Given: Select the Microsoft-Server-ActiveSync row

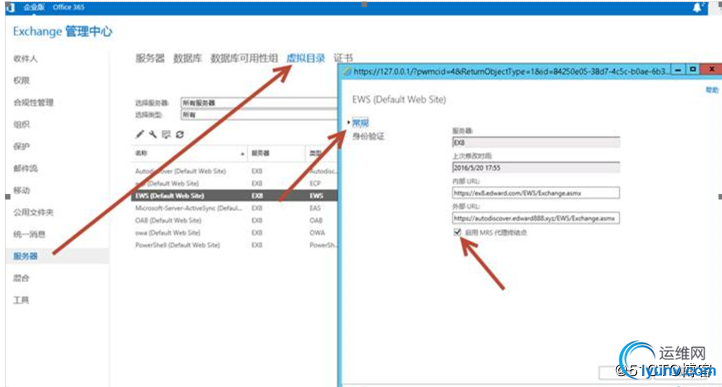Looking at the screenshot, I should 234,208.
